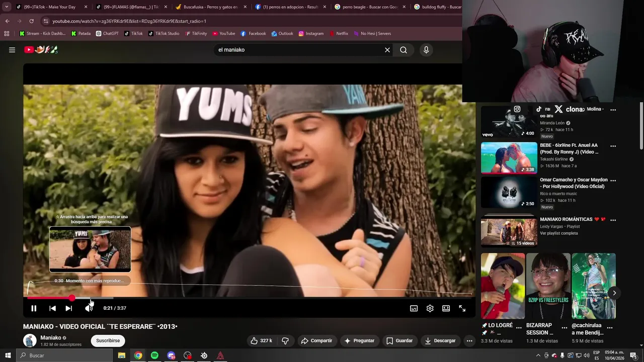Go to YouTube home via logo
The height and width of the screenshot is (362, 644).
tap(41, 50)
